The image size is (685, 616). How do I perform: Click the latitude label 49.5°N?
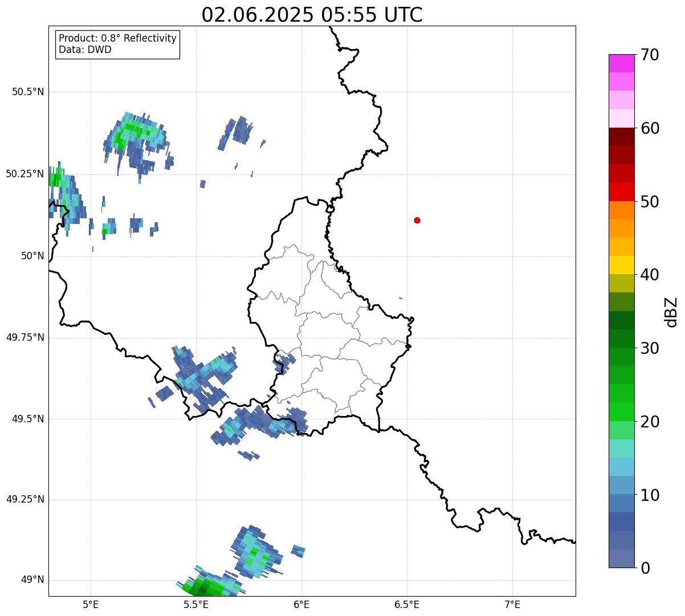pos(28,419)
